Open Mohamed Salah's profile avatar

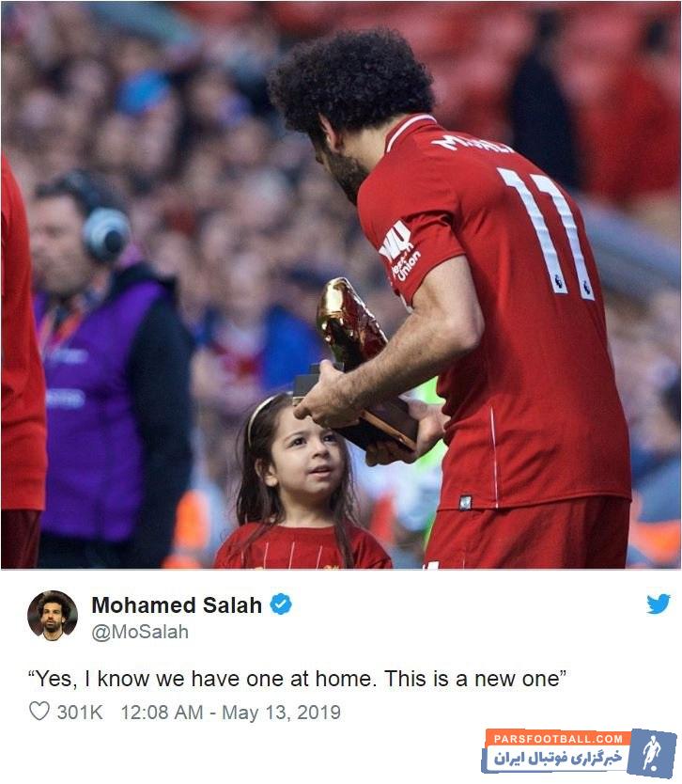[53, 616]
